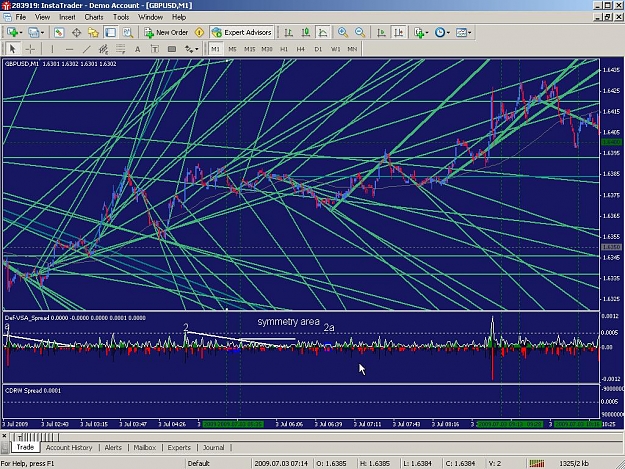Select the Text (A) drawing tool
This screenshot has height=469, width=625.
pyautogui.click(x=138, y=49)
